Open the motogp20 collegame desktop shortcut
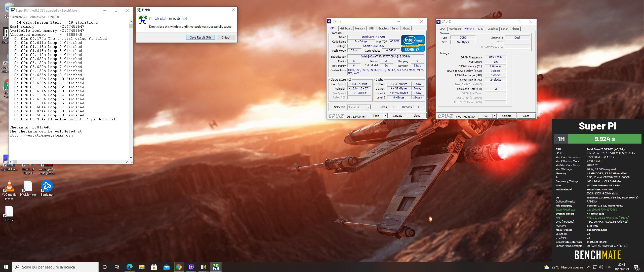This screenshot has height=272, width=644. click(47, 169)
